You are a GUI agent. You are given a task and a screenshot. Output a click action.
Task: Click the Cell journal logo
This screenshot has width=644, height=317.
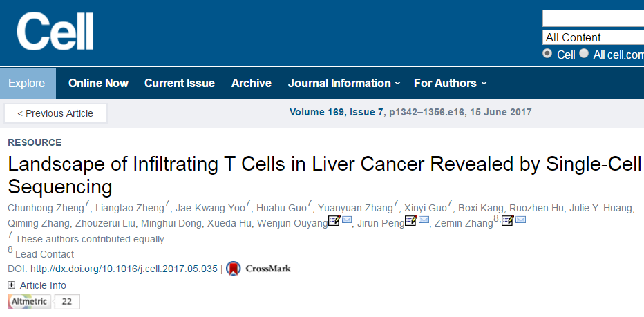tap(55, 31)
